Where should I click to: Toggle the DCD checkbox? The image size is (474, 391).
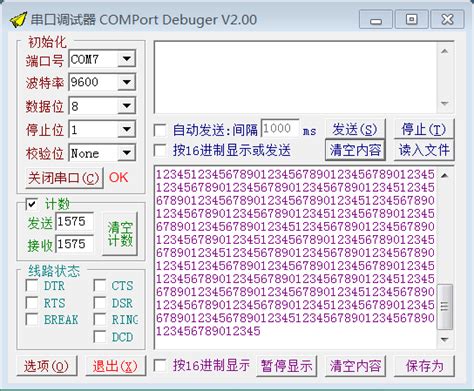[100, 337]
